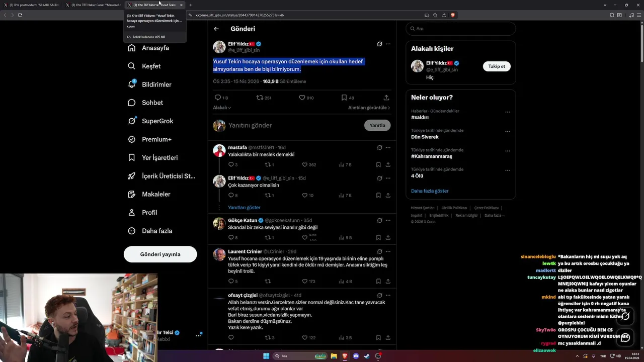Open more options for 4 Ölü trend
Viewport: 644px width, 362px height.
(507, 170)
